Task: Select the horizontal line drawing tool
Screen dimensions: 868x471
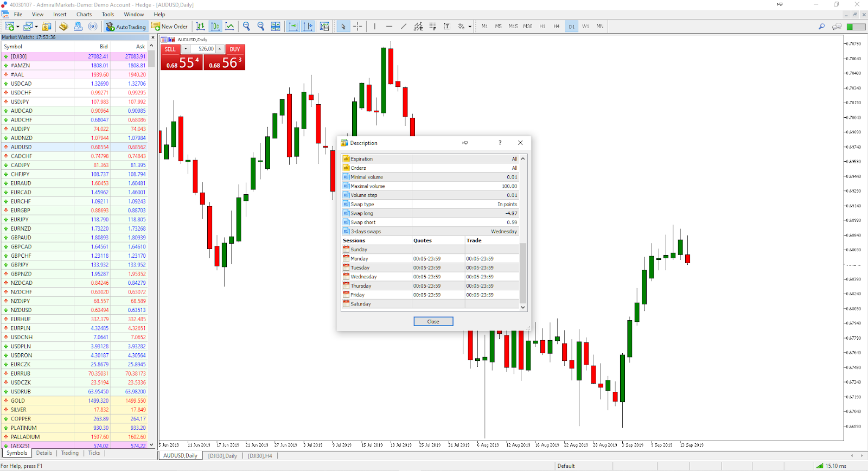Action: pyautogui.click(x=389, y=26)
